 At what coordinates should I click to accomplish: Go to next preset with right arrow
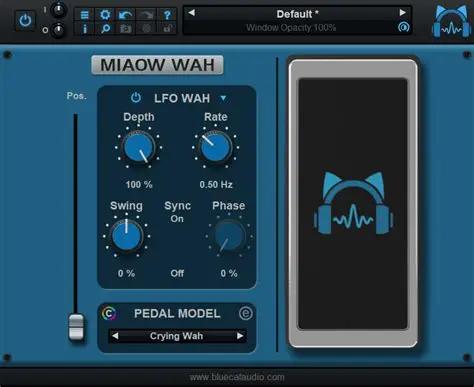(x=402, y=13)
